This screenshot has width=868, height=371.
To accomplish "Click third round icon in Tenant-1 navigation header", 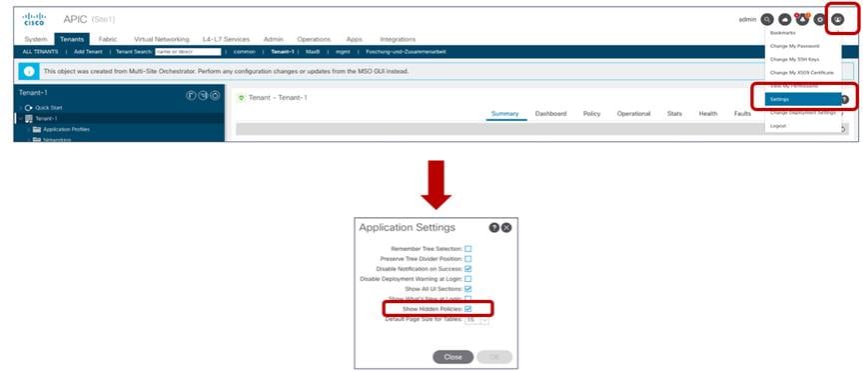I will pos(215,95).
